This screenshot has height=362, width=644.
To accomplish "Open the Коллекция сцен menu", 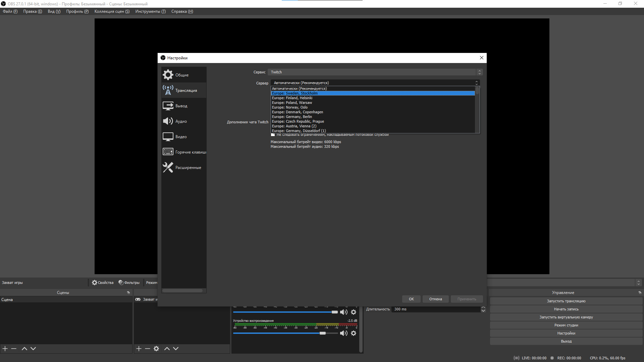I will [x=112, y=11].
